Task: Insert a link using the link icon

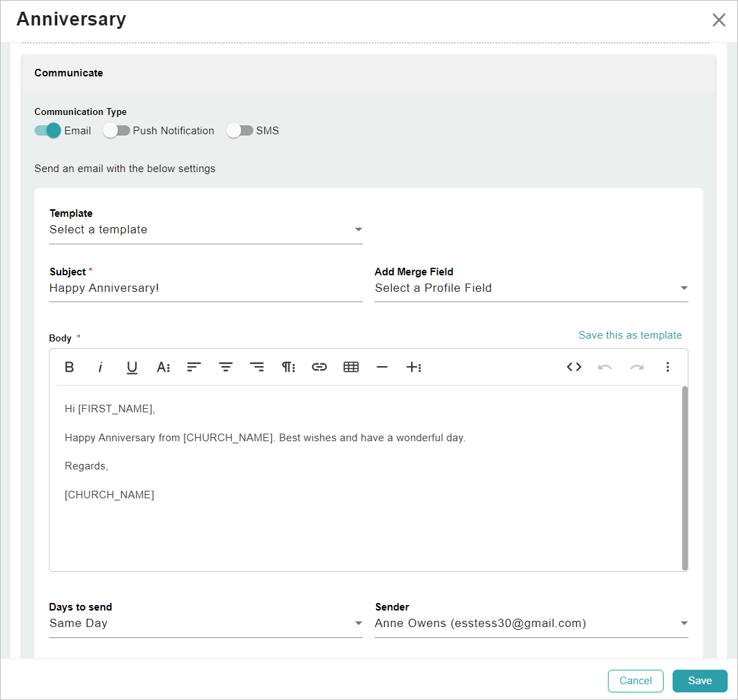Action: click(319, 367)
